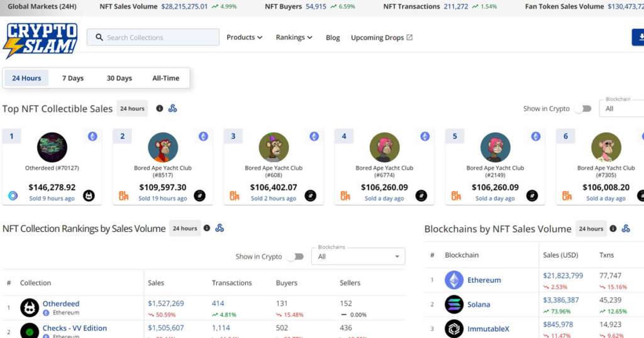Click Ethereum logo in blockchain table
The height and width of the screenshot is (338, 644).
[454, 280]
